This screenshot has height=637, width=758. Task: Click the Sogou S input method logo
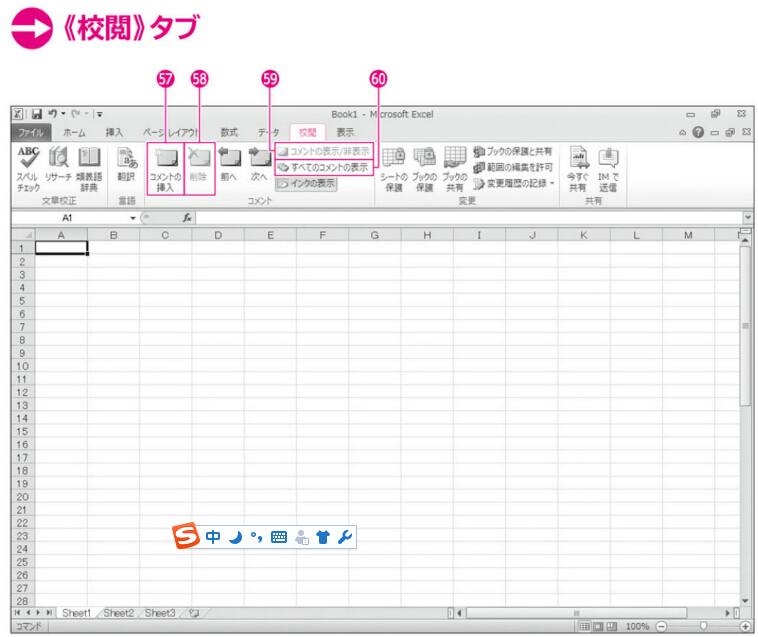(x=186, y=535)
